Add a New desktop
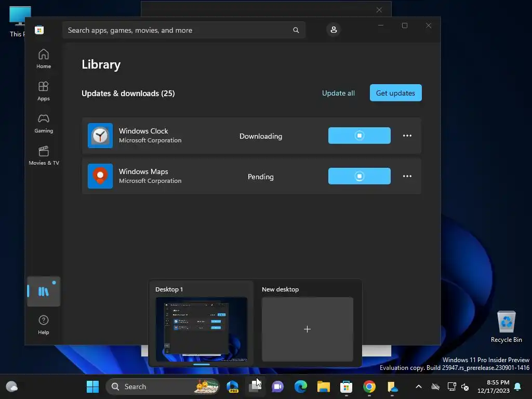Screen dimensions: 532x399 pyautogui.click(x=308, y=329)
